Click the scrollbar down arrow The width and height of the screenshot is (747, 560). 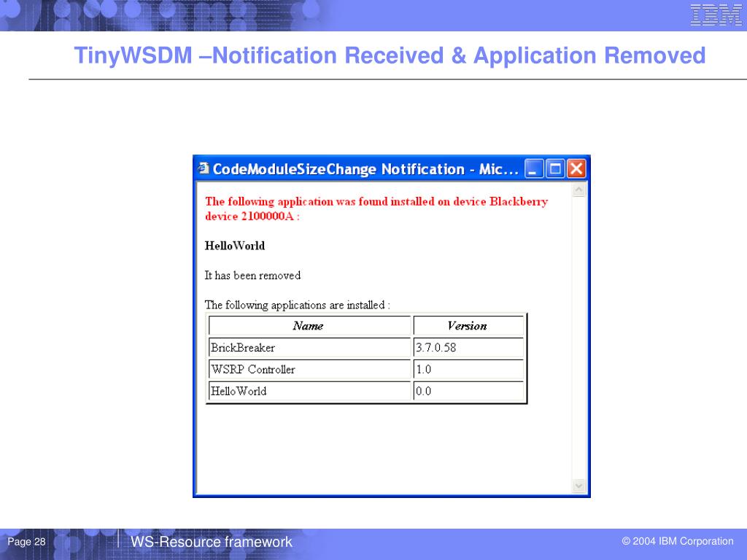(578, 486)
